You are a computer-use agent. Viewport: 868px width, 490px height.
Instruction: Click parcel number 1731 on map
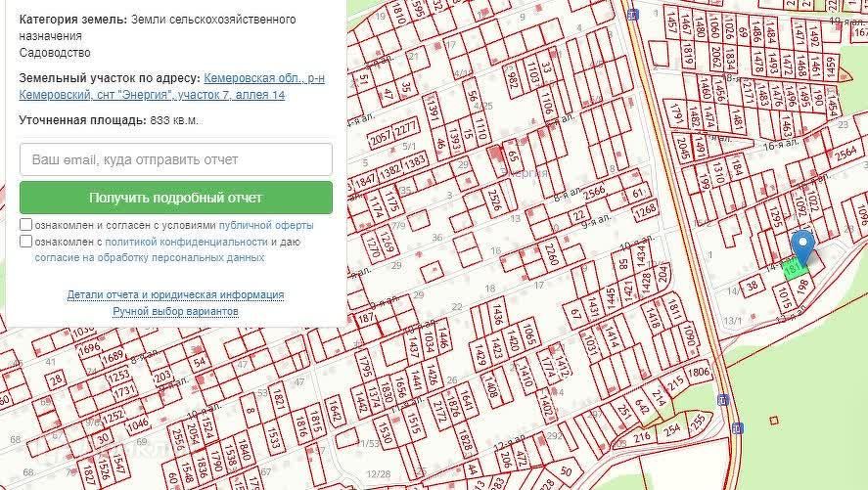coord(124,390)
